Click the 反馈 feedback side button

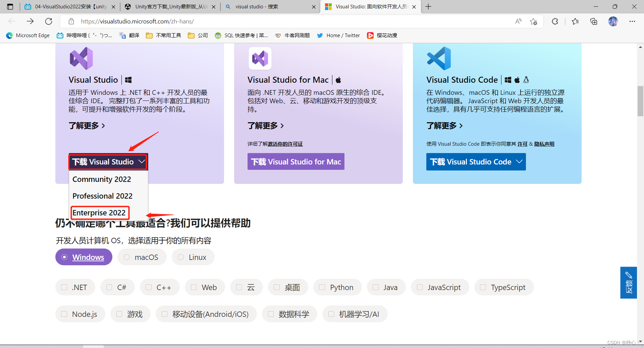click(x=629, y=283)
